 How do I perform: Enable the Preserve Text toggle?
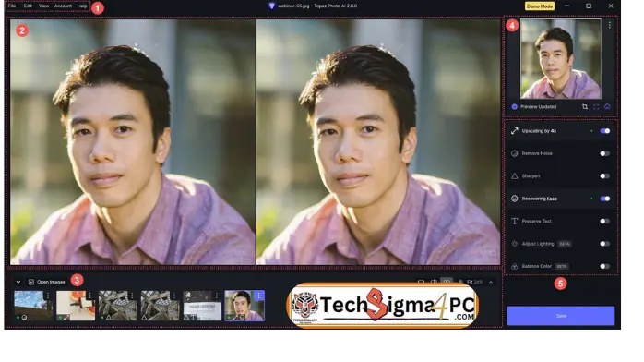[604, 222]
